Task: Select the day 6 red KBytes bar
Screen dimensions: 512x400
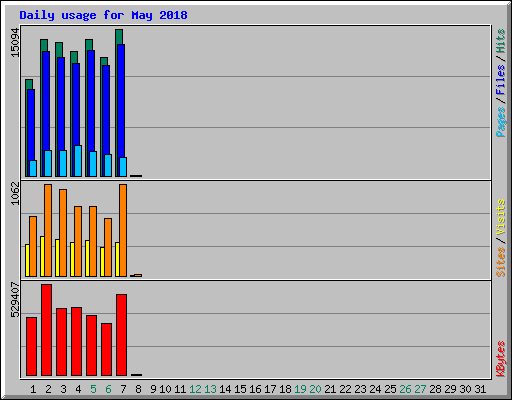Action: pos(106,350)
